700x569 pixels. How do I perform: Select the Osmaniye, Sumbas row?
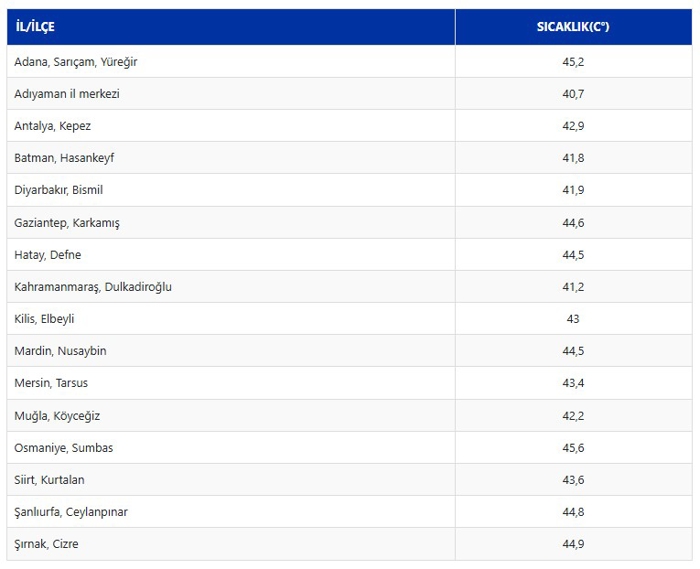[x=63, y=448]
